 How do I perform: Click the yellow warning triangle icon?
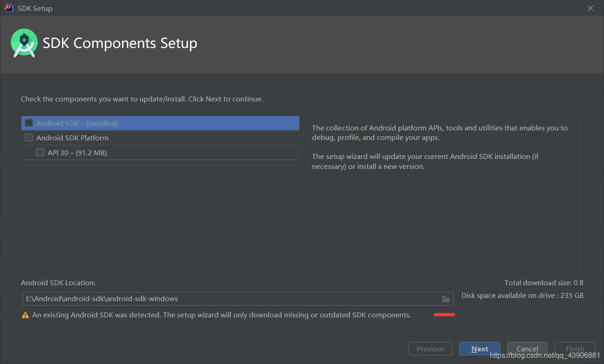pyautogui.click(x=25, y=315)
